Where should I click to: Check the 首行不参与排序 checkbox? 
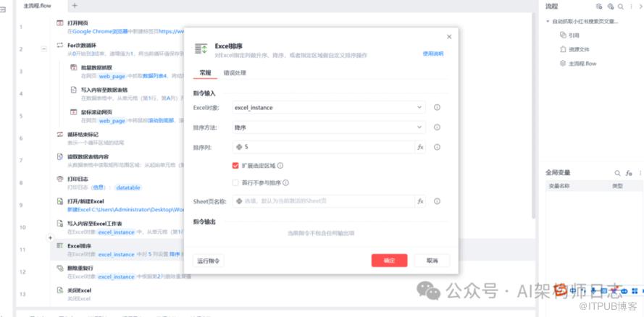coord(235,183)
